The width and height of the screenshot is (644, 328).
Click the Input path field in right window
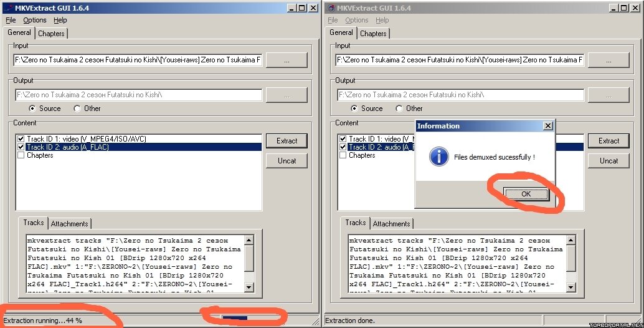[460, 60]
